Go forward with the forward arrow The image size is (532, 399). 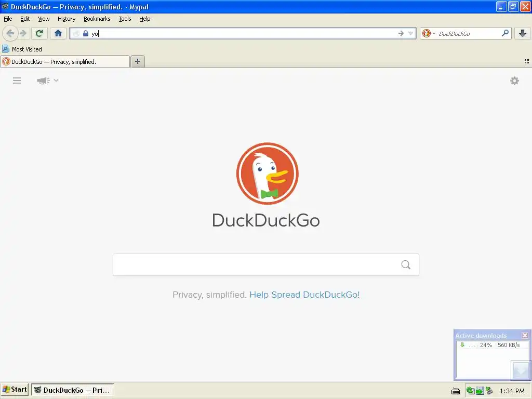pyautogui.click(x=23, y=33)
